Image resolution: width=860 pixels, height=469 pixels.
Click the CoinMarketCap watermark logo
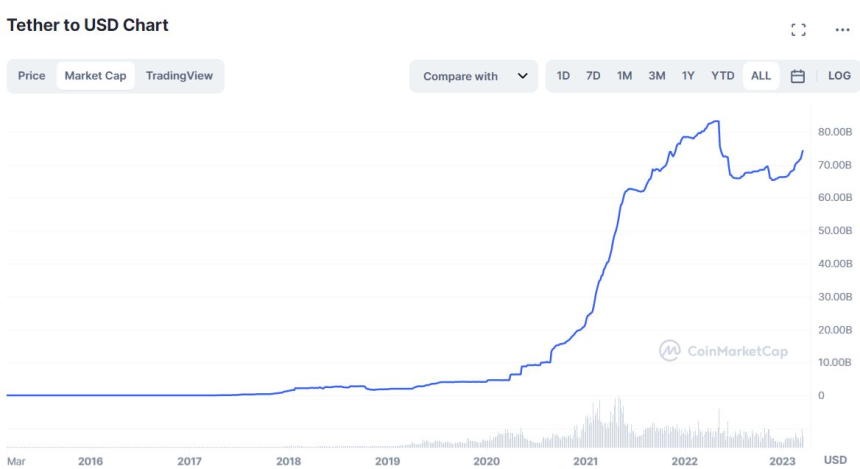point(723,351)
